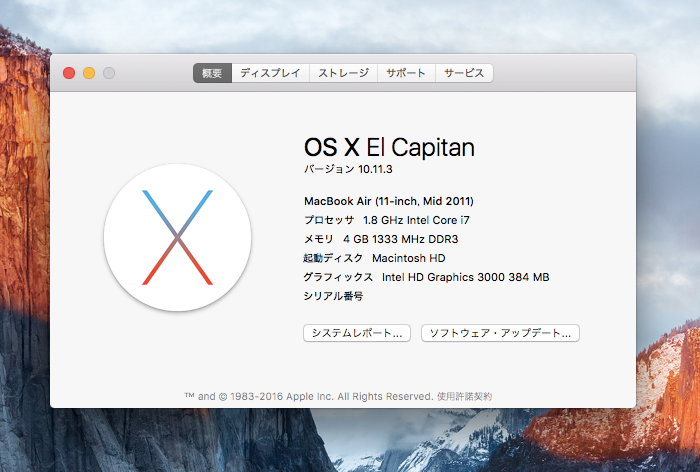This screenshot has width=700, height=472.
Task: Switch to the ディスプレイ tab
Action: (x=271, y=73)
